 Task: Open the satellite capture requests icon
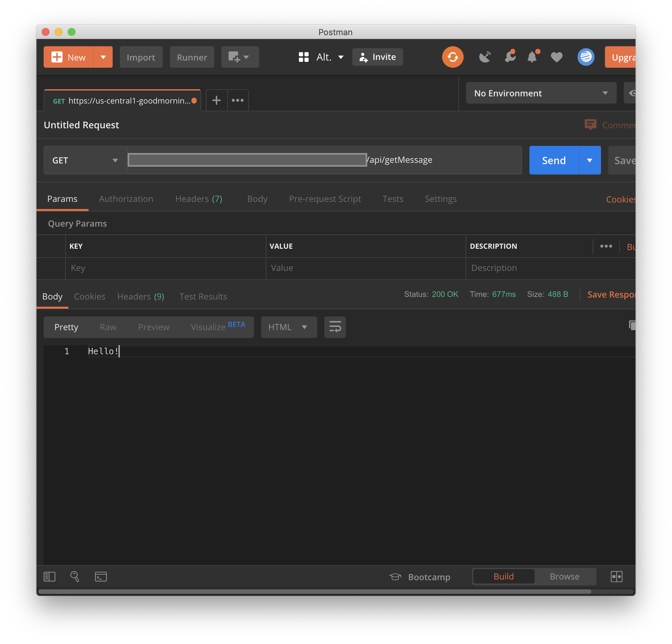click(485, 57)
